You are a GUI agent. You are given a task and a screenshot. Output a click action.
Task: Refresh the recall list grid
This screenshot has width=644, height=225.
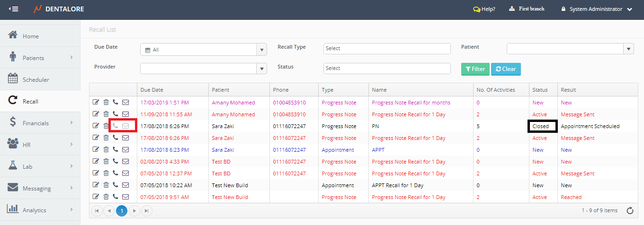pos(630,211)
